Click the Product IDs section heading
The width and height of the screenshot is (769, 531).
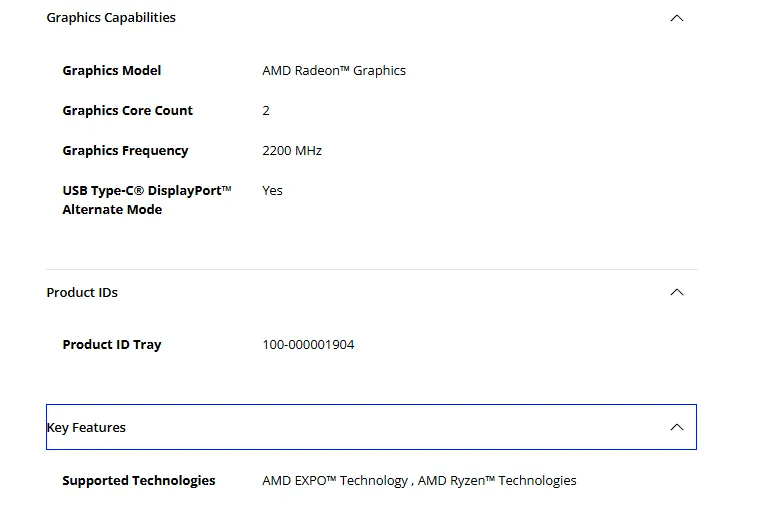(x=82, y=293)
